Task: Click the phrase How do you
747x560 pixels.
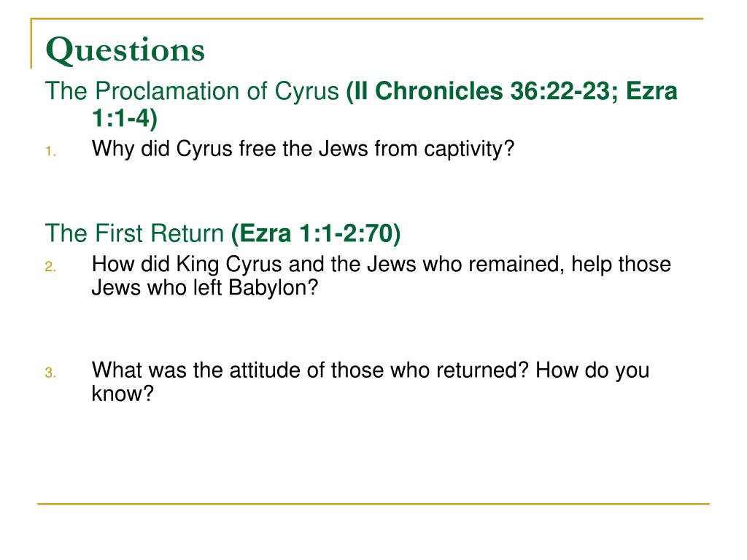Action: point(592,371)
